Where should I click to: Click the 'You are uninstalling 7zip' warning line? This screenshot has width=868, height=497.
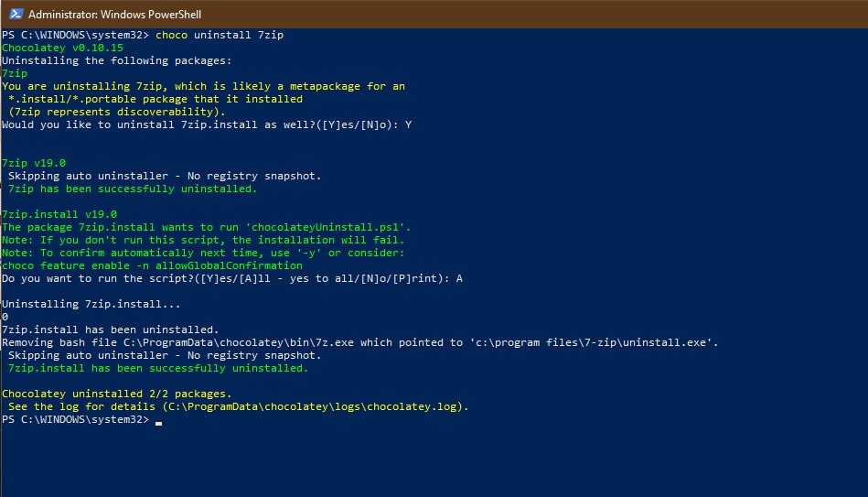click(203, 86)
